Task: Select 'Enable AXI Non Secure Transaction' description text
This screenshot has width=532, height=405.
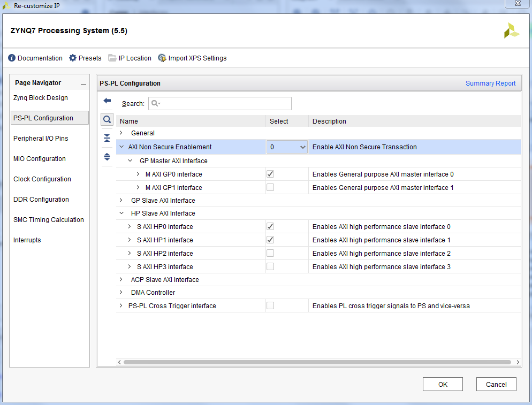Action: click(x=364, y=147)
